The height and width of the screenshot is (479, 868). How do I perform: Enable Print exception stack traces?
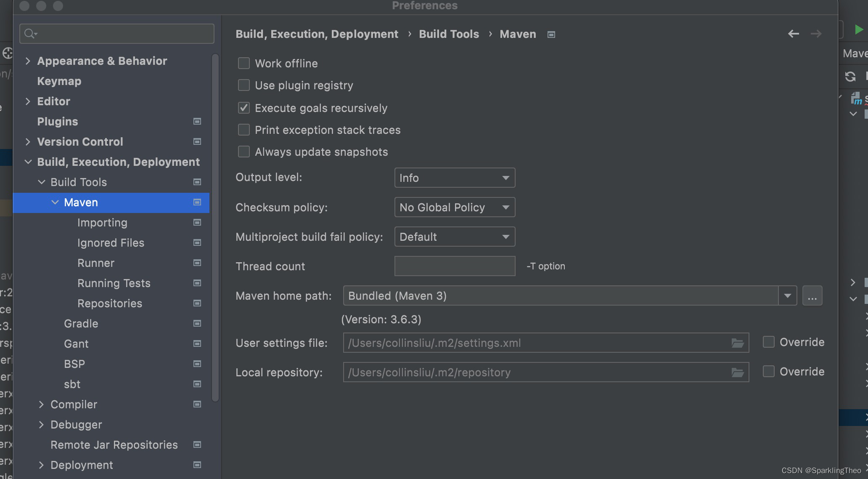pyautogui.click(x=244, y=130)
